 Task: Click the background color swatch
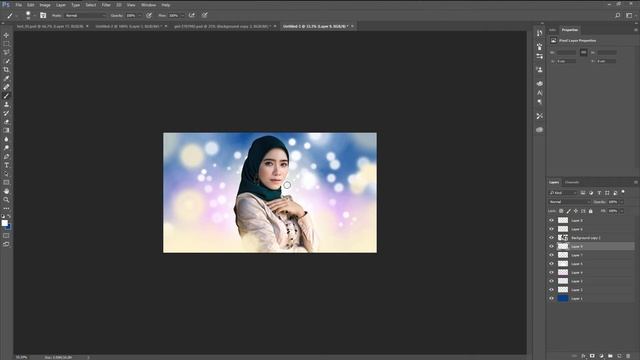coord(8,227)
